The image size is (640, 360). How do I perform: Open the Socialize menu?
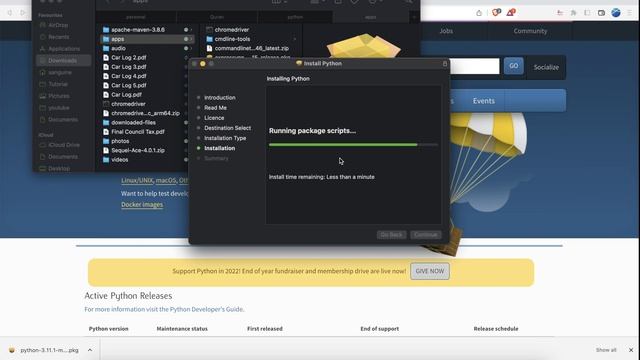tap(546, 67)
